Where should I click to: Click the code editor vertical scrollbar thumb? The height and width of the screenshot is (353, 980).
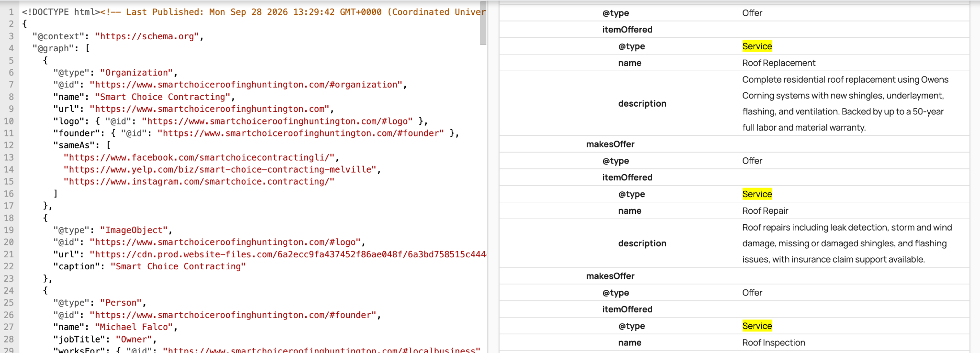coord(483,23)
